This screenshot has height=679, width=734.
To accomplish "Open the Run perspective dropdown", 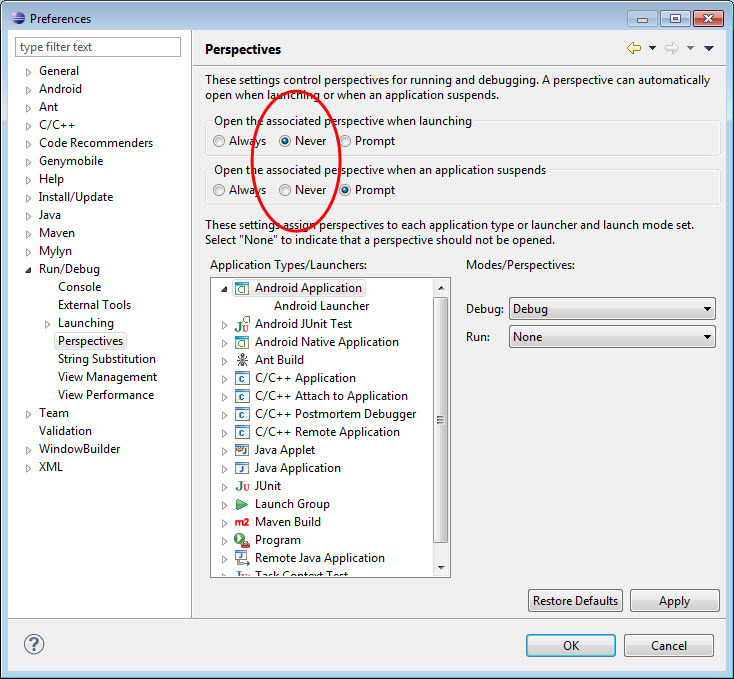I will coord(612,337).
